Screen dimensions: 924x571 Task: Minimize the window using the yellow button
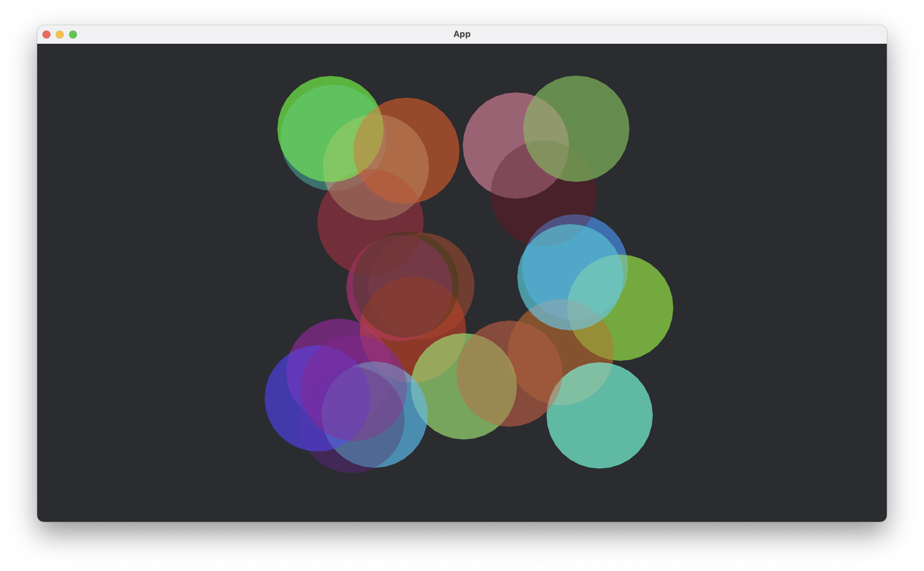(60, 35)
